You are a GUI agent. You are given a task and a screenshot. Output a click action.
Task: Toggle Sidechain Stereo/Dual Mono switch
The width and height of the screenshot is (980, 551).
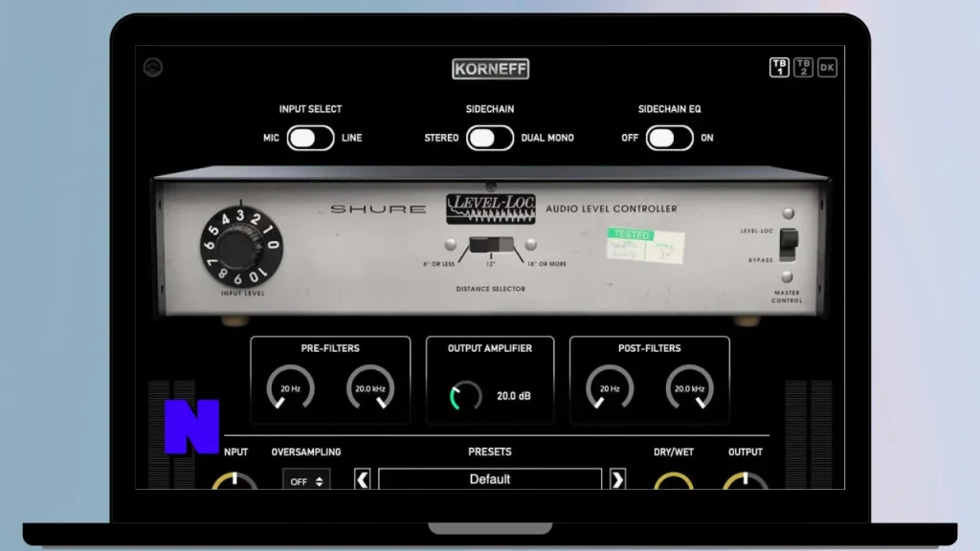[x=490, y=138]
